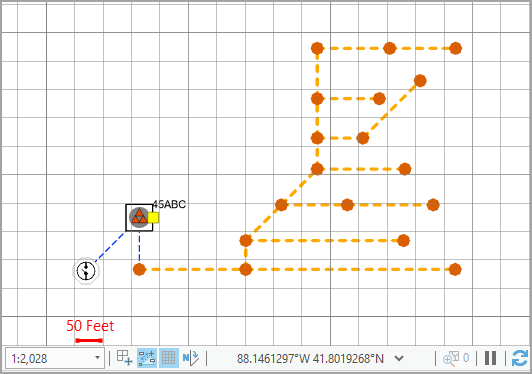532x374 pixels.
Task: Toggle the editing grid button
Action: 169,358
